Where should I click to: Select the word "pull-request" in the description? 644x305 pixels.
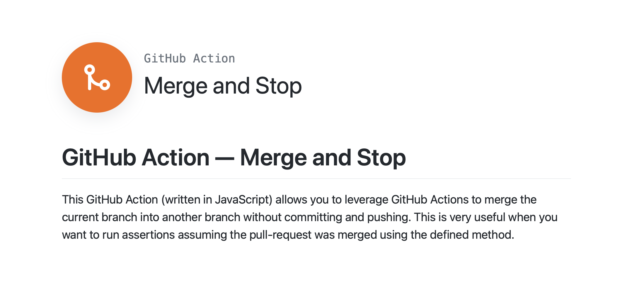(x=280, y=235)
